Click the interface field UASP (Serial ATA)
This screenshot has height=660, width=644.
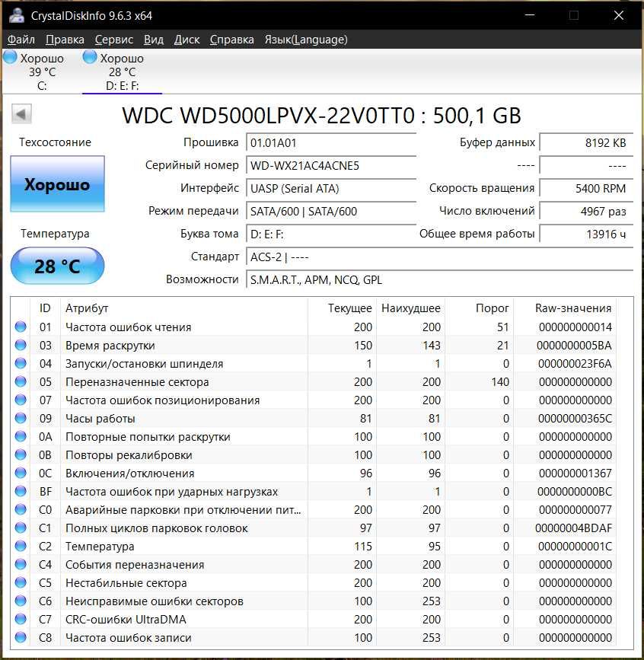pos(331,188)
